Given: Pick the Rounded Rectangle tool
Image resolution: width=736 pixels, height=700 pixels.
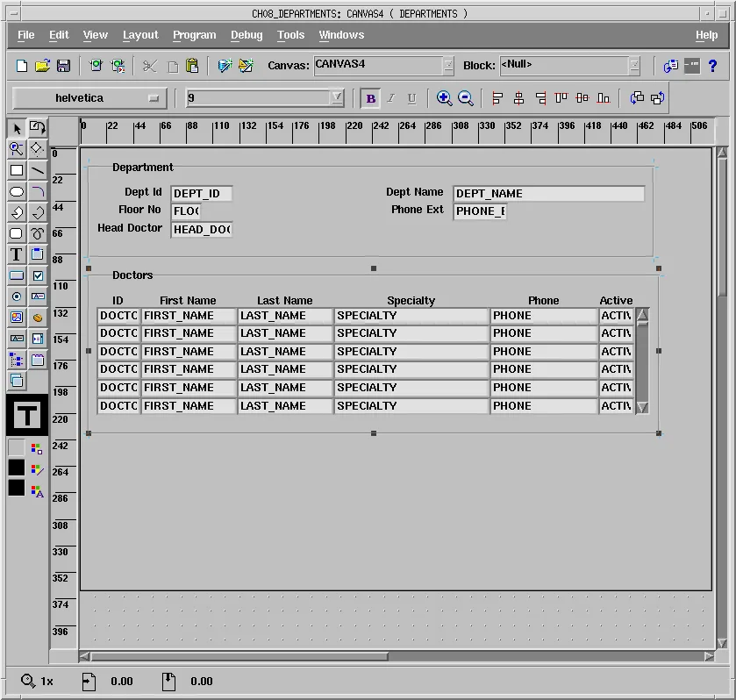Looking at the screenshot, I should coord(17,233).
